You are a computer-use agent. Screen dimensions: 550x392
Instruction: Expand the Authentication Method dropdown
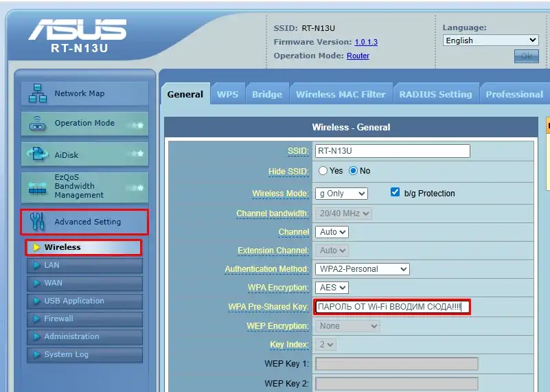pos(362,269)
